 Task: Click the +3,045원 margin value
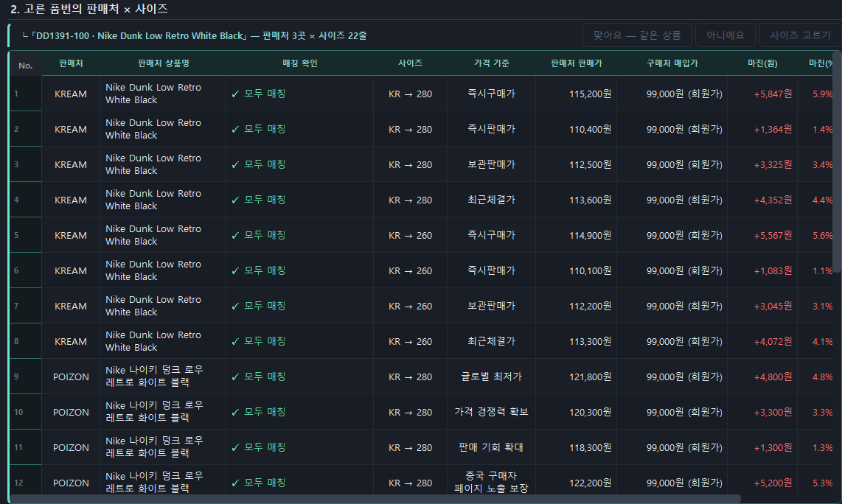click(x=773, y=306)
